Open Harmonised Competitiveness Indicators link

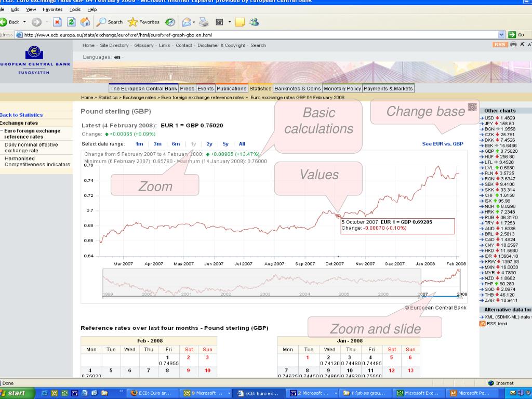point(37,162)
